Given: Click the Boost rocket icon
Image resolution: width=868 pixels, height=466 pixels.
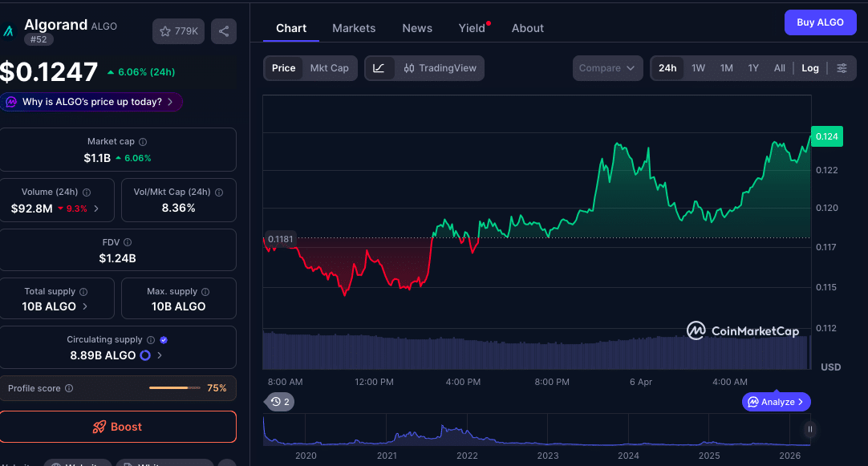Looking at the screenshot, I should tap(99, 426).
